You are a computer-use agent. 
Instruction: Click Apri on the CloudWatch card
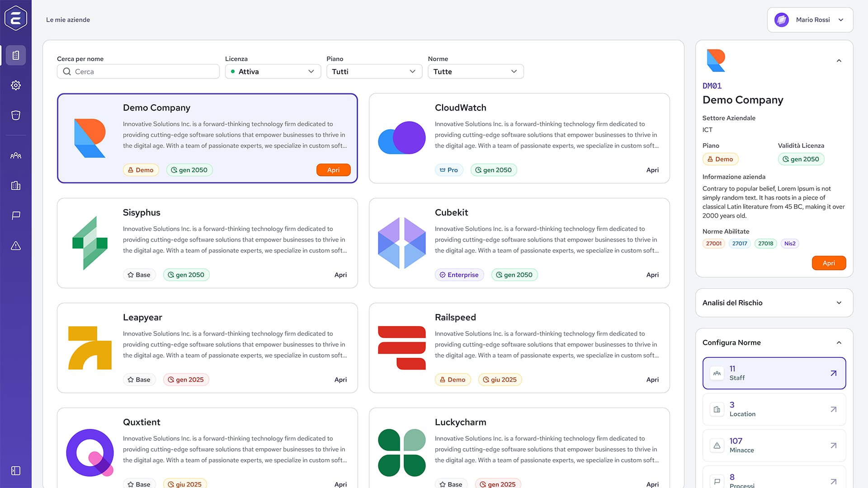[x=652, y=170]
